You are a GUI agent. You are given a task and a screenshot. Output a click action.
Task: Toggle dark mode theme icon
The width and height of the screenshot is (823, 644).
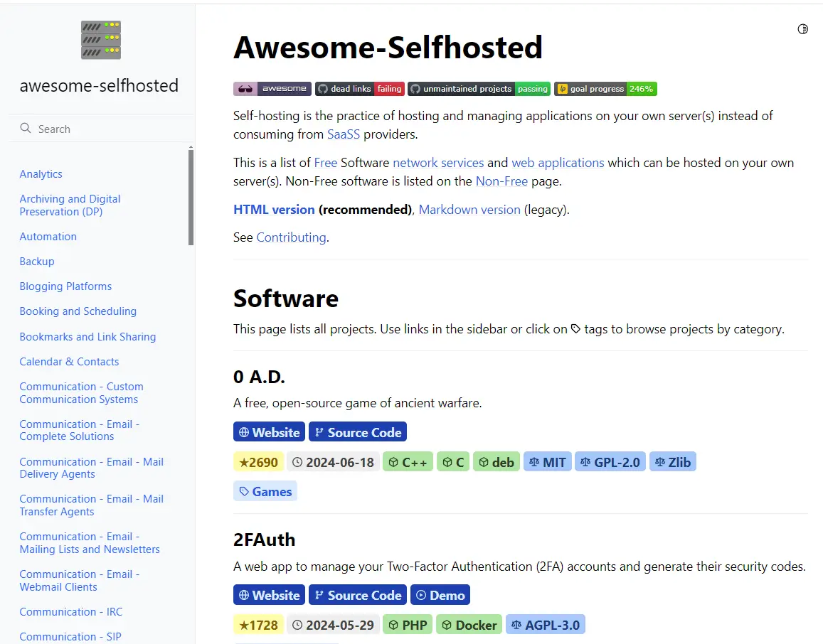coord(802,29)
